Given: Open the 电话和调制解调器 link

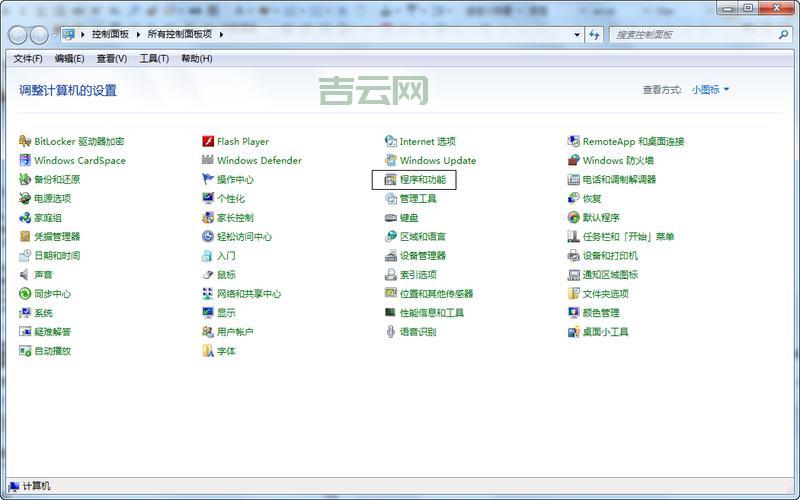Looking at the screenshot, I should pos(619,179).
